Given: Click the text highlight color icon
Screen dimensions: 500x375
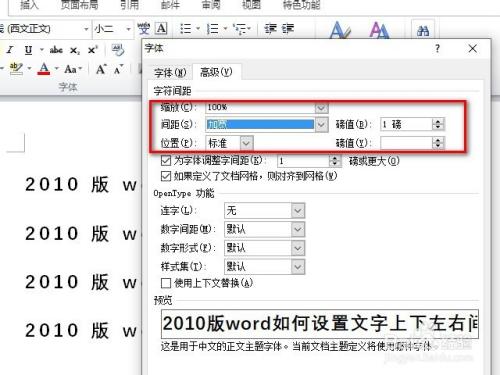Looking at the screenshot, I should tap(16, 69).
